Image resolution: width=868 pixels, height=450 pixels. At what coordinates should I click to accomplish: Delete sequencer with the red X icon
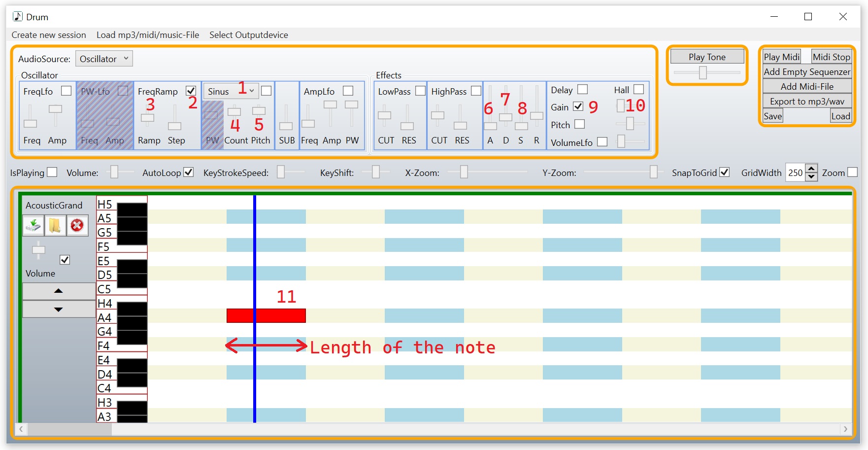pos(77,226)
